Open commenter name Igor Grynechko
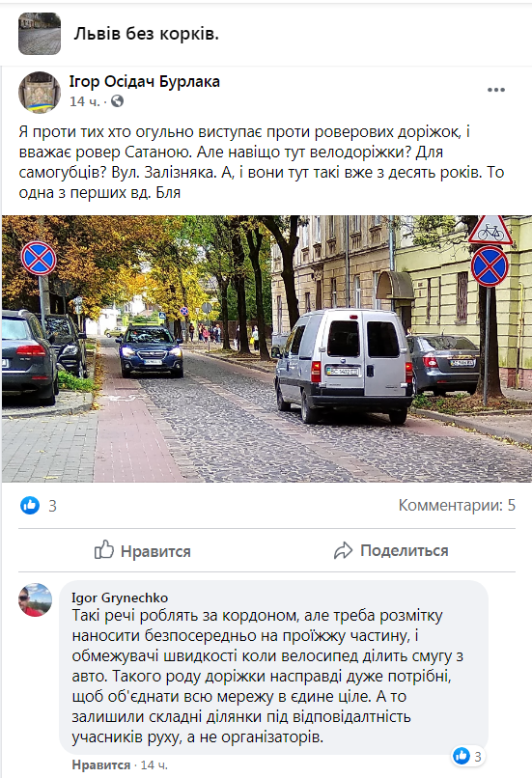 coord(120,597)
